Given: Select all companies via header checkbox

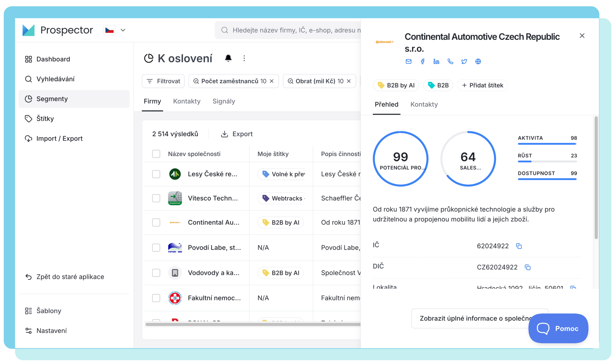Looking at the screenshot, I should coord(156,154).
